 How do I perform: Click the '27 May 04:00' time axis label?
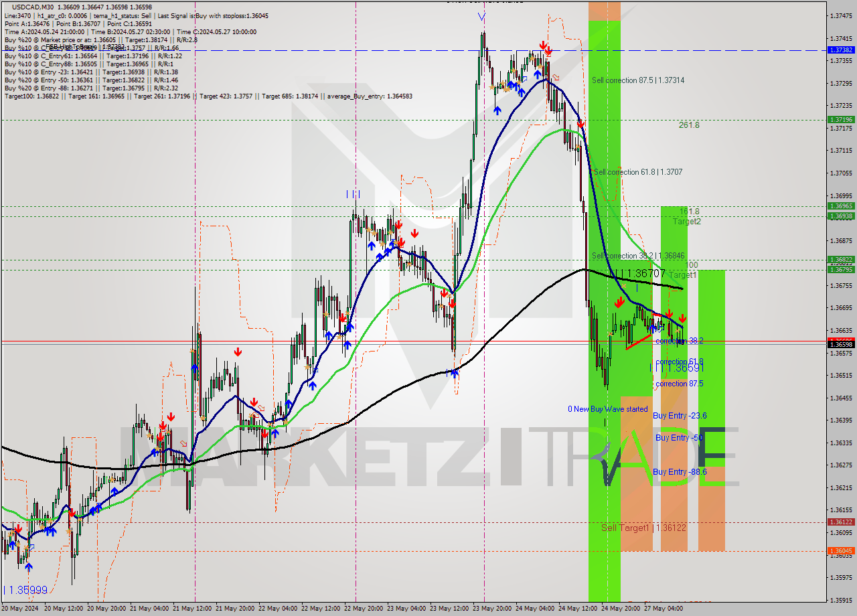point(663,609)
